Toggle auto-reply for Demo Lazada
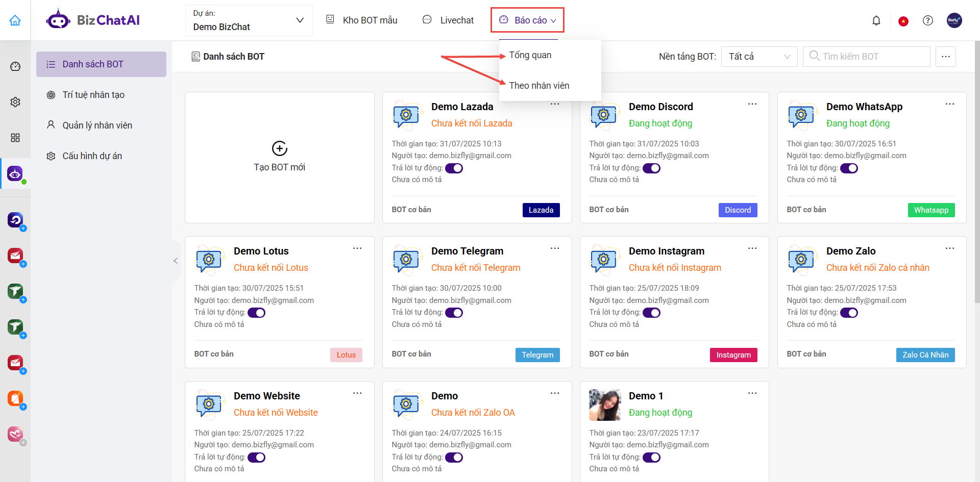 pos(454,168)
